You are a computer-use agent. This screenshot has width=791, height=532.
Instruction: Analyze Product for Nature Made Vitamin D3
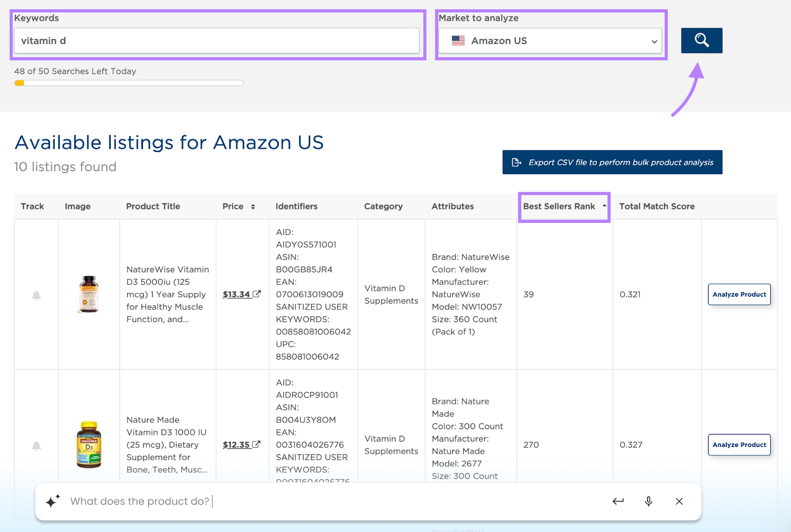coord(739,445)
